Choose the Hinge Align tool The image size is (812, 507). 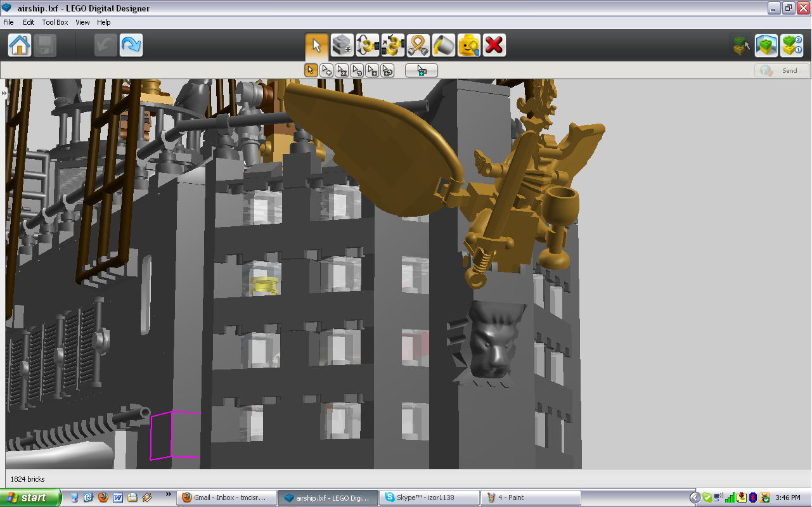pyautogui.click(x=393, y=46)
